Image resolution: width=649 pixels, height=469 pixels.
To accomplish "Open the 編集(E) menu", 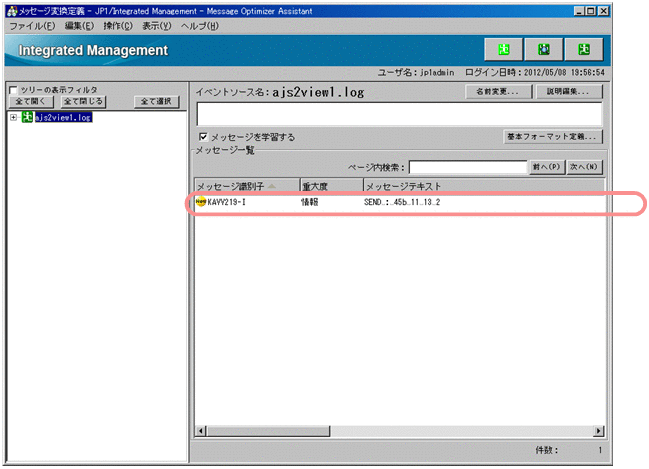I will (x=79, y=26).
